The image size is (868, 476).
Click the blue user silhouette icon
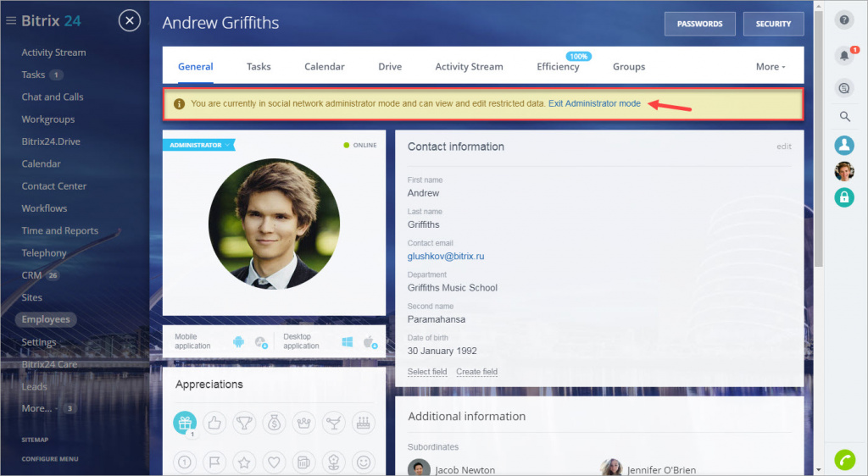tap(844, 145)
